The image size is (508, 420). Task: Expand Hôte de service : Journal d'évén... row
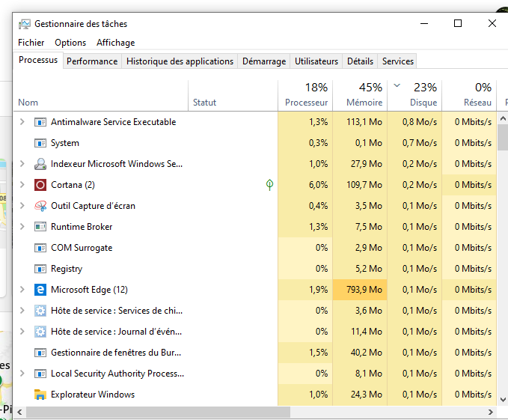(22, 332)
